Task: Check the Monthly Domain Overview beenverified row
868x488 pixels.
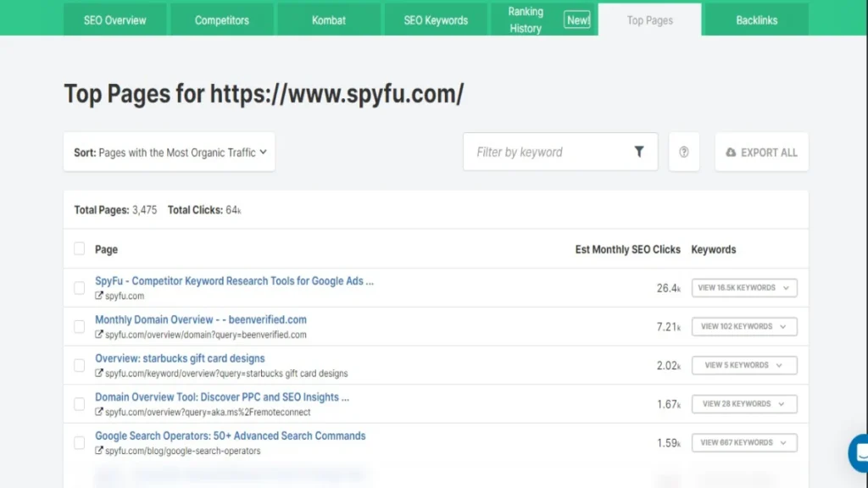Action: (79, 326)
